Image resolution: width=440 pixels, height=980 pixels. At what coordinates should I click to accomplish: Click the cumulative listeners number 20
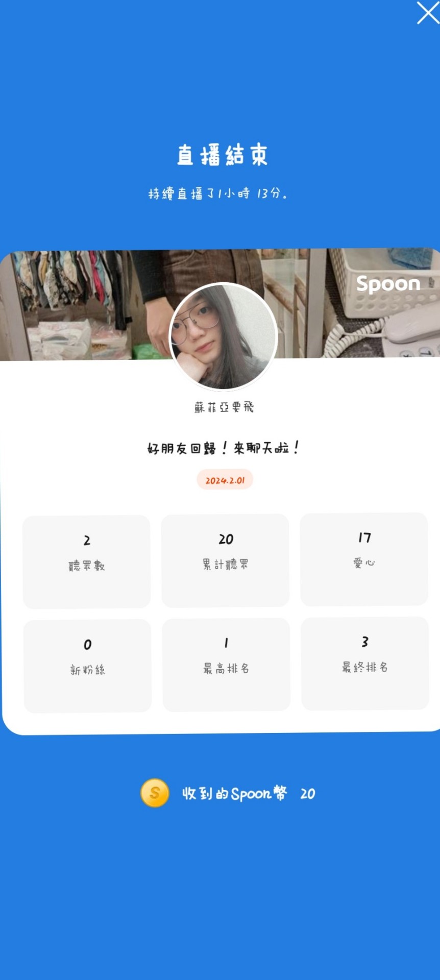coord(226,539)
